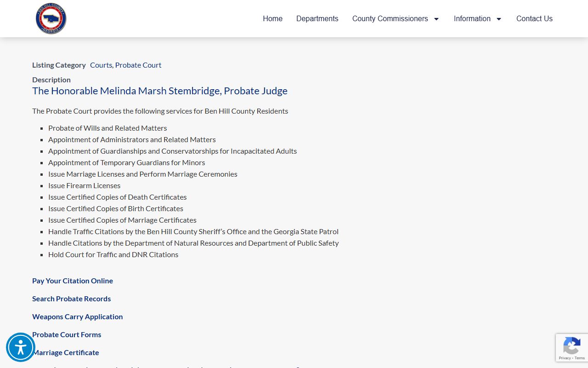Open the accessibility options widget
The image size is (588, 368).
click(21, 347)
